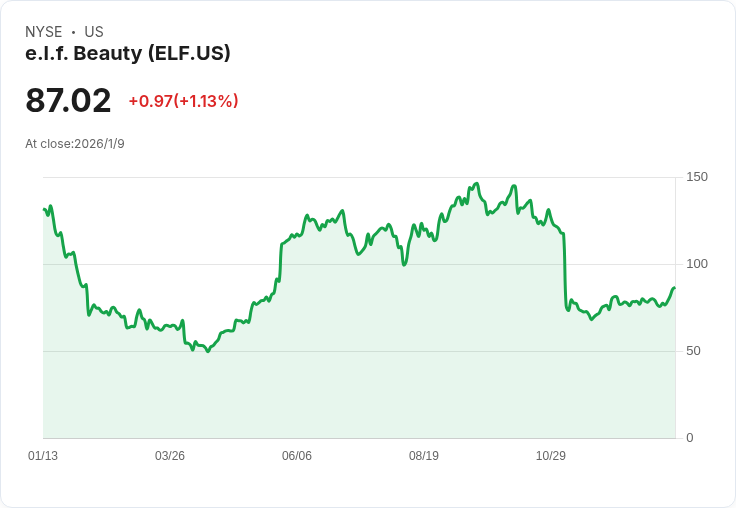Select the 08/19 date on x-axis
Image resolution: width=736 pixels, height=508 pixels.
point(424,456)
